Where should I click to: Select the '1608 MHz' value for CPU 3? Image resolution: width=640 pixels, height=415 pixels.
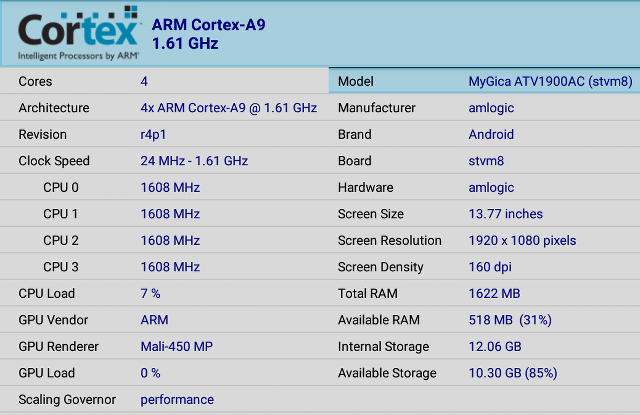coord(170,267)
